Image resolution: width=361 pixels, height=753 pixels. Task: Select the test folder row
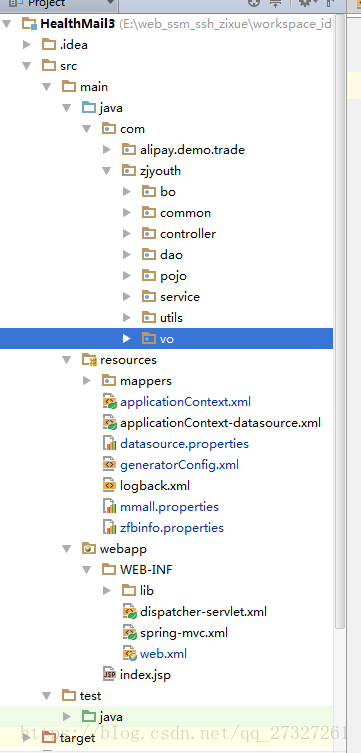tap(166, 695)
